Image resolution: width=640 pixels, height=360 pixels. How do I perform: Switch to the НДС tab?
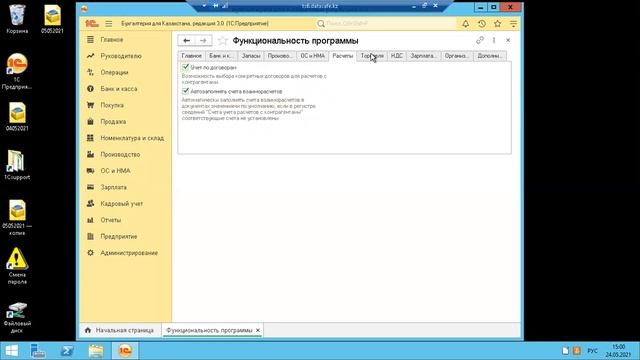coord(397,56)
